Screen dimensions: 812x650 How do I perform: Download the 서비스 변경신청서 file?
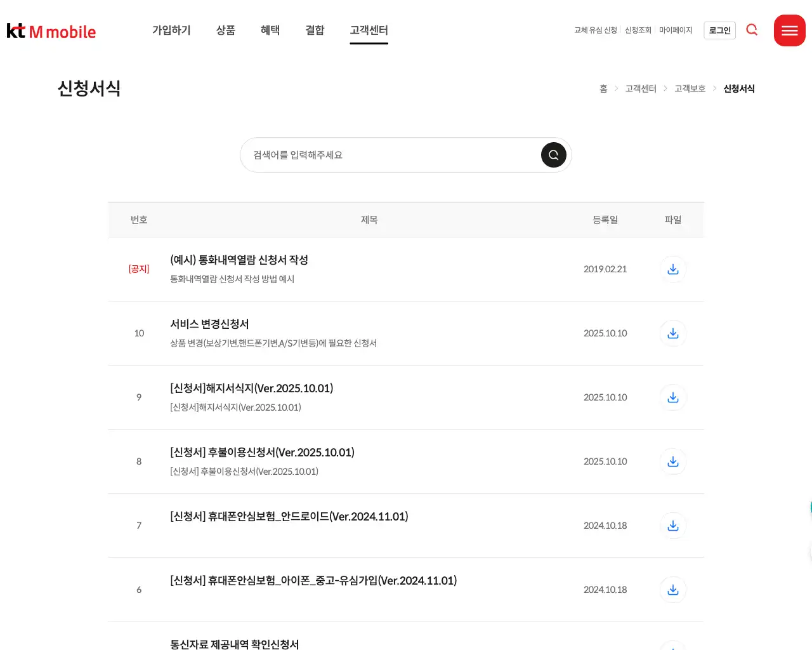672,333
